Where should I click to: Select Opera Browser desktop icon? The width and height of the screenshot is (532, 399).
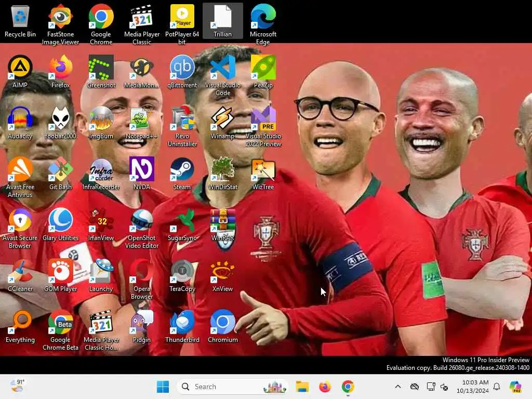click(142, 279)
